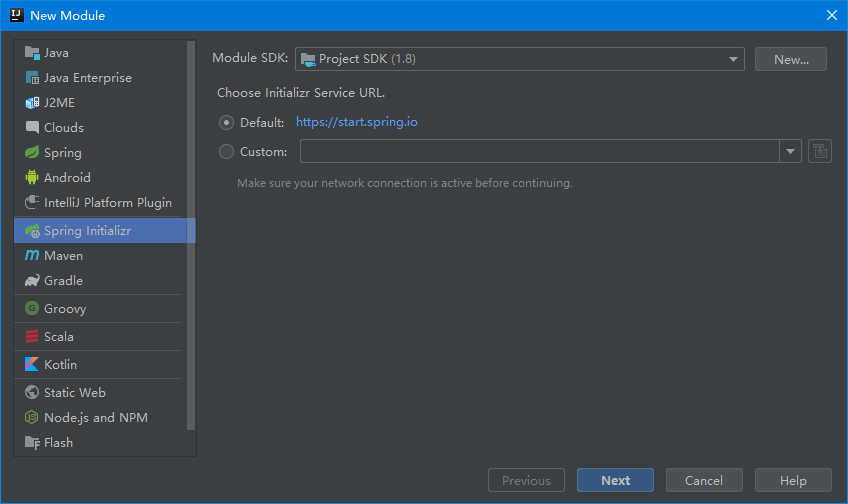Select the Custom service URL radio button

(226, 151)
